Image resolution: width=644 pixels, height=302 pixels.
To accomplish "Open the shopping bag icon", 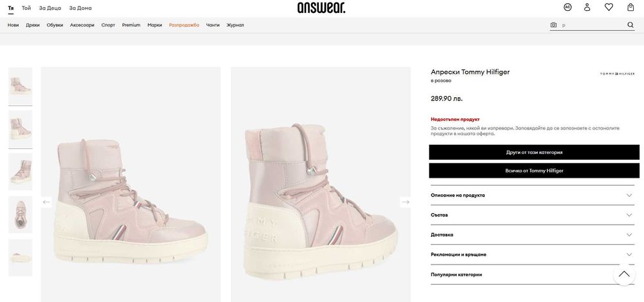I will point(630,7).
